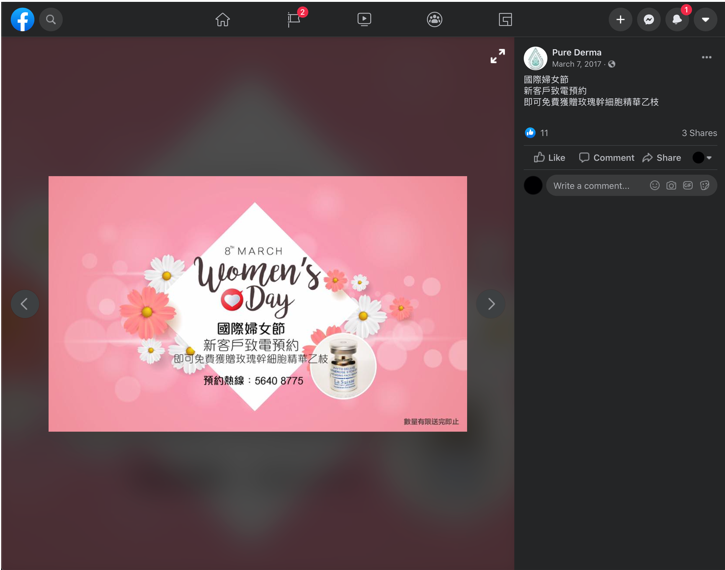Open the Pages flag tab
The image size is (725, 570).
coord(293,19)
